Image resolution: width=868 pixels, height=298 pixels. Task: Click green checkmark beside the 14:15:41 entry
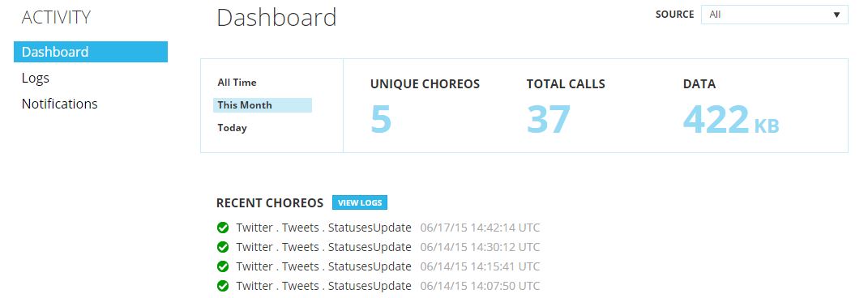pyautogui.click(x=223, y=266)
